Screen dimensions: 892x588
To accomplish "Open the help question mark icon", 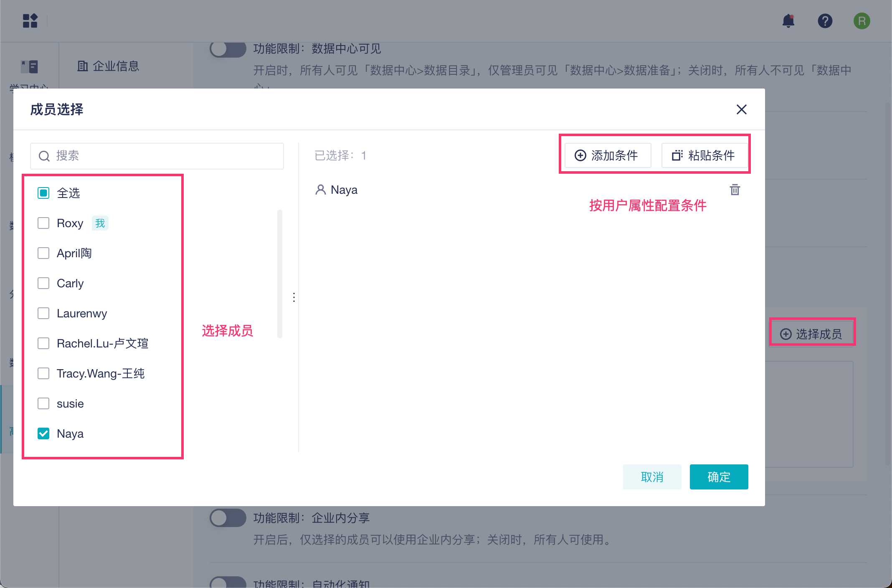I will click(x=825, y=21).
